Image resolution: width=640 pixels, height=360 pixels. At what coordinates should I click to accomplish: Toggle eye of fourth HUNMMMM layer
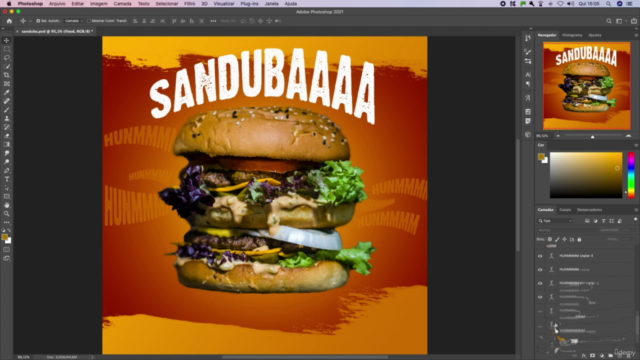(540, 297)
